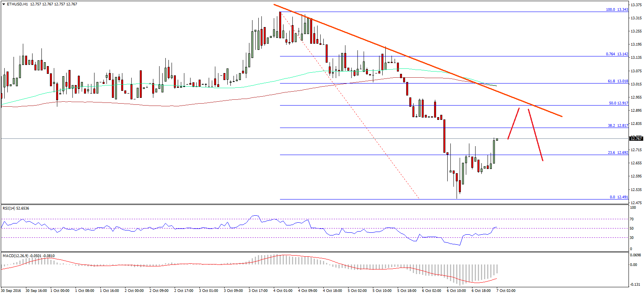Select the Fibonacci label 61.8 13.018

click(x=618, y=81)
